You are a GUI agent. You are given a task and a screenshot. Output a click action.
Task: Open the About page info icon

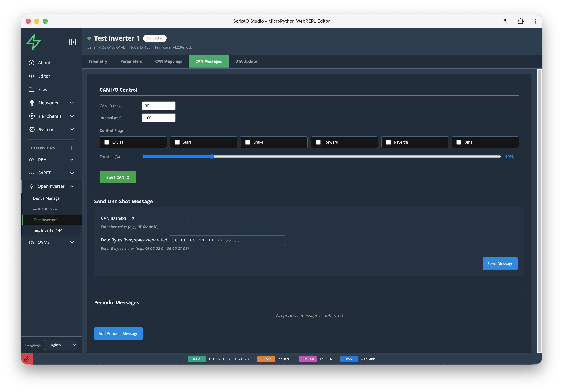tap(31, 63)
